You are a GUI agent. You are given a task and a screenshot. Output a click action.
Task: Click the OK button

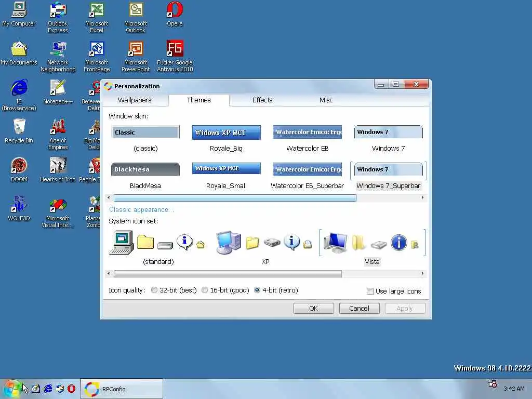[313, 308]
